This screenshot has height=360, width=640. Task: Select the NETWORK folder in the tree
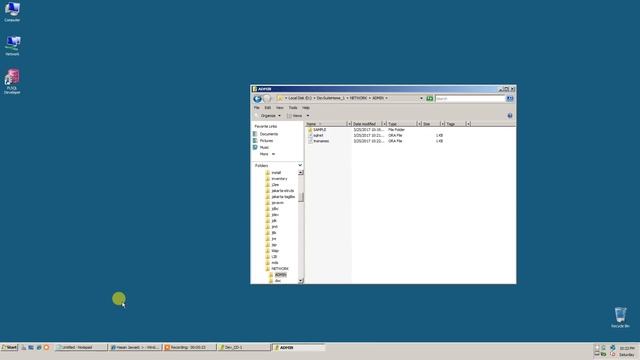click(x=280, y=269)
